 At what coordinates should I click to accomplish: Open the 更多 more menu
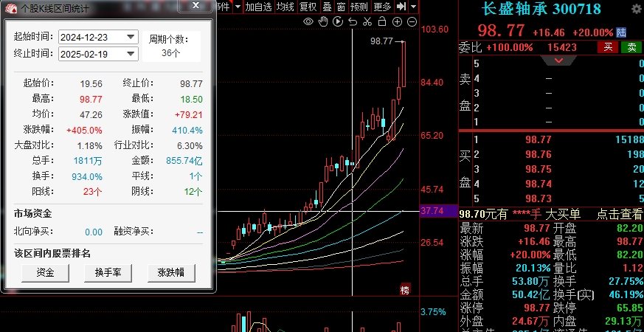[382, 7]
